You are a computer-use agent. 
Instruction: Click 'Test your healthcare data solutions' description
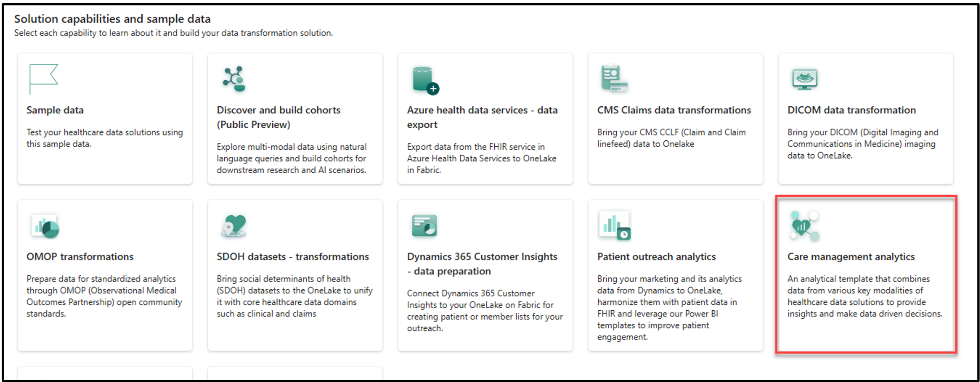tap(105, 138)
